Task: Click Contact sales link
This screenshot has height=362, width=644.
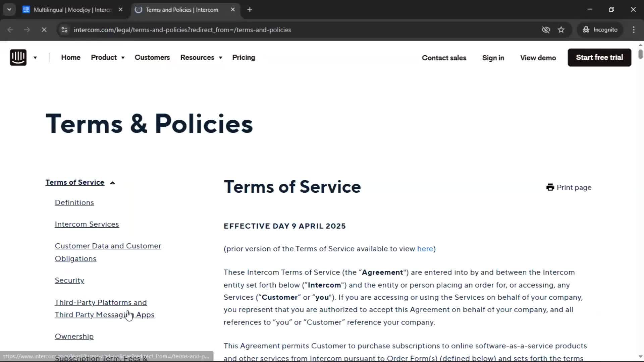Action: coord(444,58)
